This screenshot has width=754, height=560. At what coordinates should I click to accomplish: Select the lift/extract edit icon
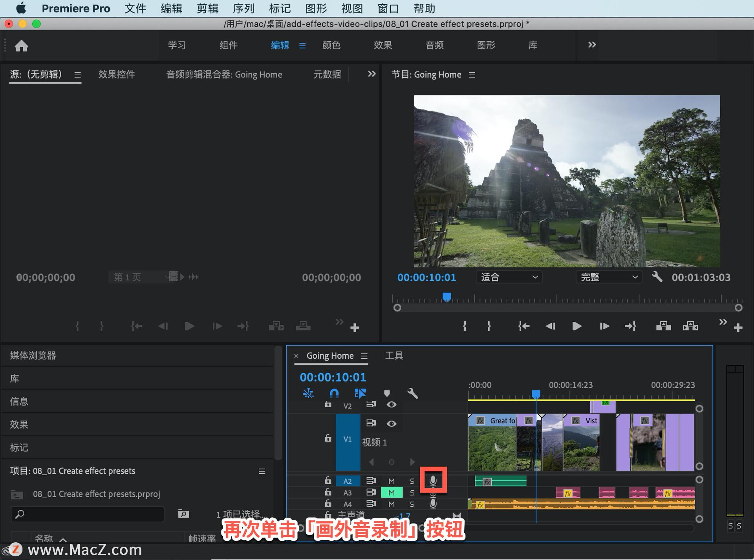(663, 327)
